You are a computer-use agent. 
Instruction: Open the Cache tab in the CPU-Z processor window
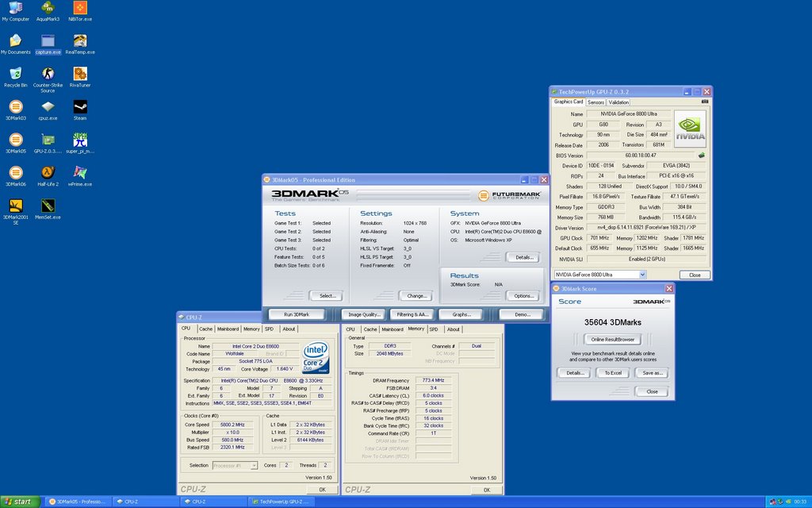[205, 329]
